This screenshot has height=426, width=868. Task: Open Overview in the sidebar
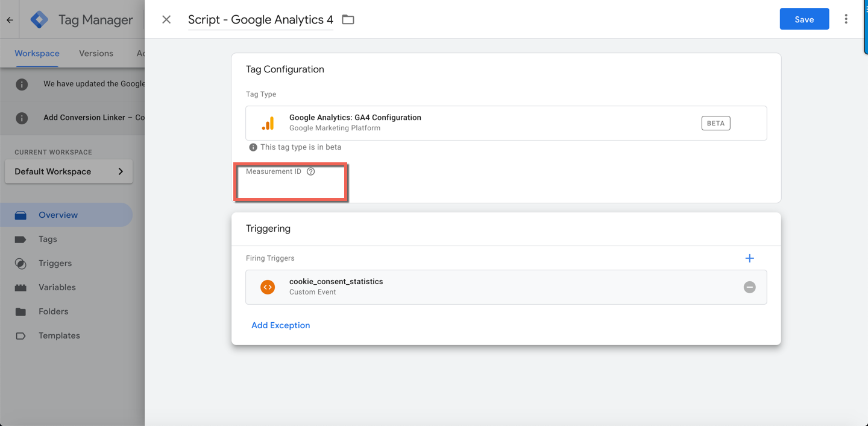point(66,215)
